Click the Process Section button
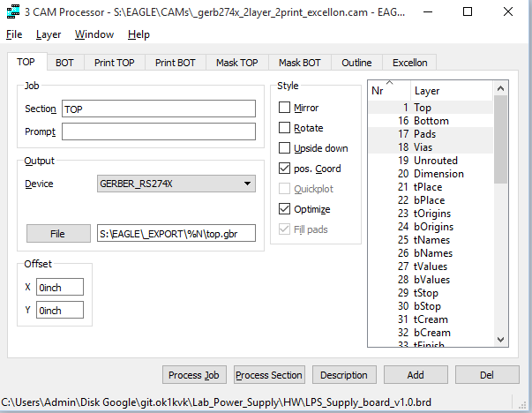Image resolution: width=532 pixels, height=413 pixels. coord(269,375)
